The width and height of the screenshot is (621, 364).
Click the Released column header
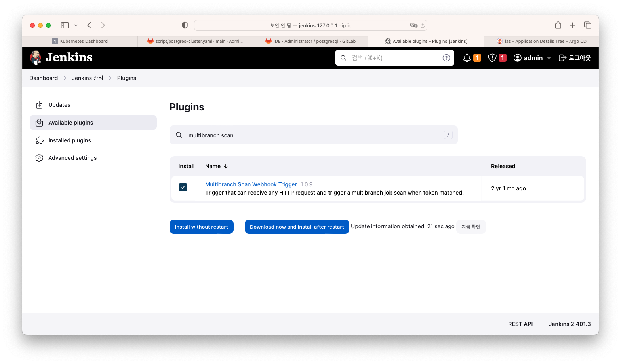pyautogui.click(x=503, y=166)
